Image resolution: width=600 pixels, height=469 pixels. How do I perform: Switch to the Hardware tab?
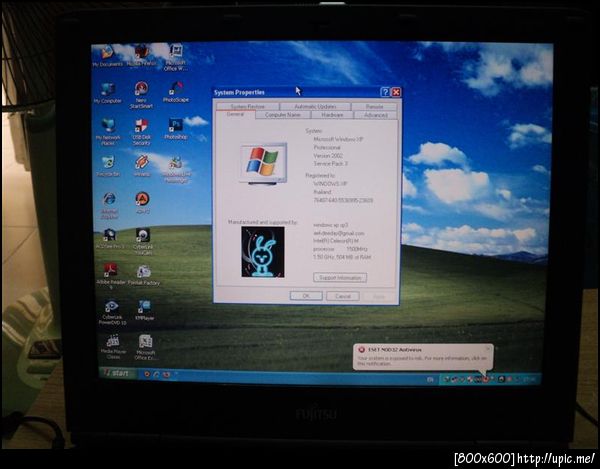332,115
